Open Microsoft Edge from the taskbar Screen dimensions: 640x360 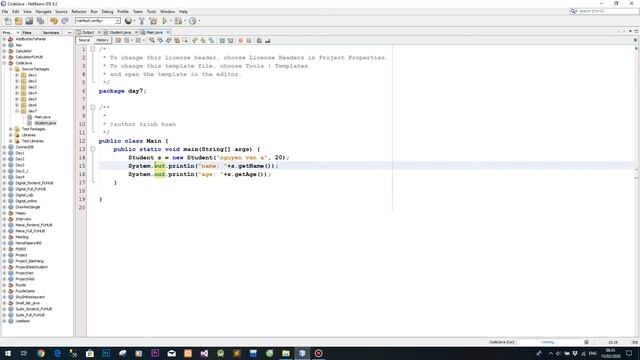click(57, 353)
